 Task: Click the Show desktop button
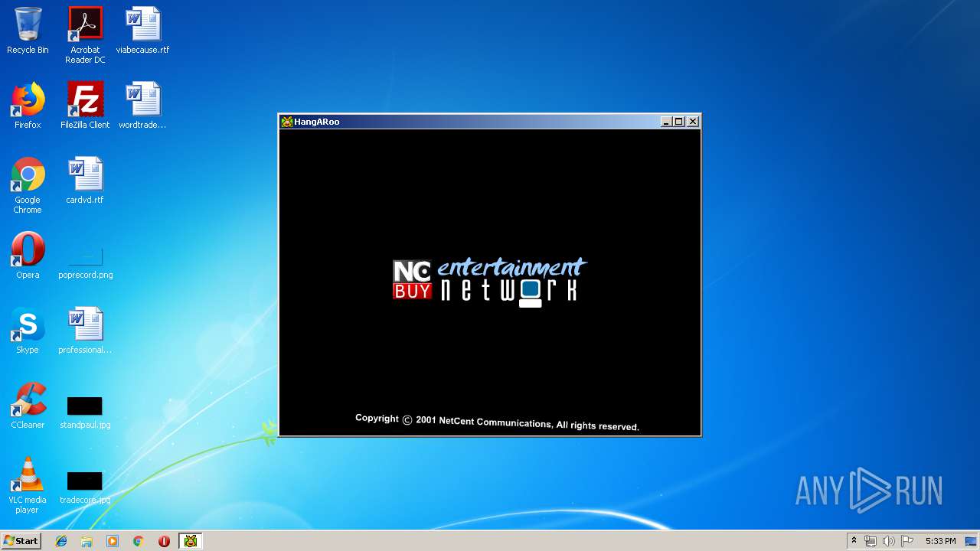click(972, 541)
